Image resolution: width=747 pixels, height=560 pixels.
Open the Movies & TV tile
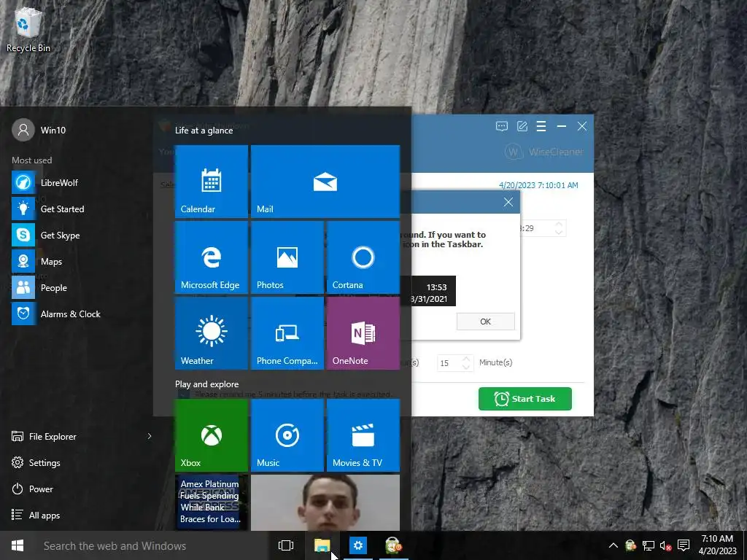click(363, 435)
